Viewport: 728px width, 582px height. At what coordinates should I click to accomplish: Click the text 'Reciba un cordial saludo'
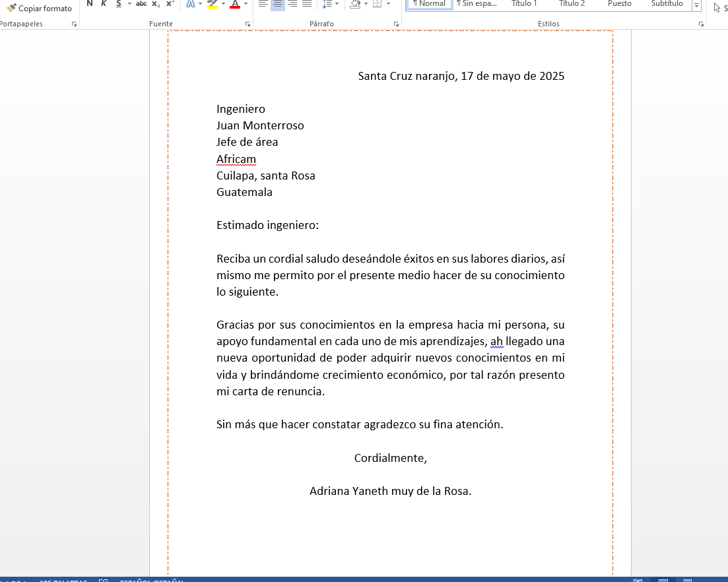(x=278, y=259)
